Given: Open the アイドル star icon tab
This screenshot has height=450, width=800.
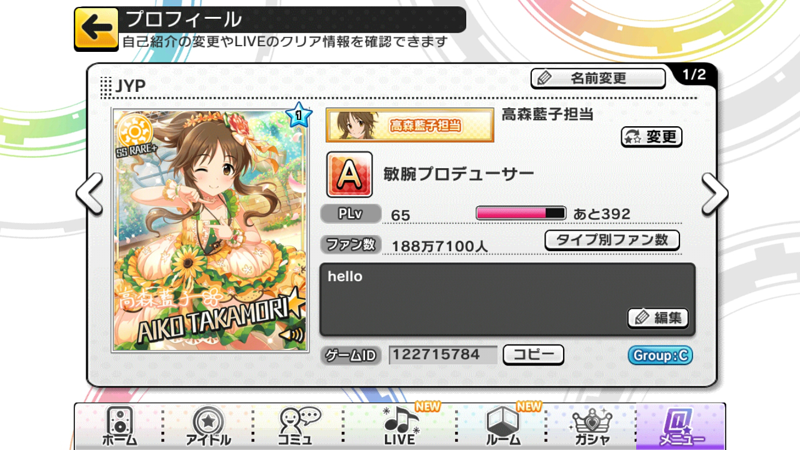Looking at the screenshot, I should pyautogui.click(x=208, y=427).
